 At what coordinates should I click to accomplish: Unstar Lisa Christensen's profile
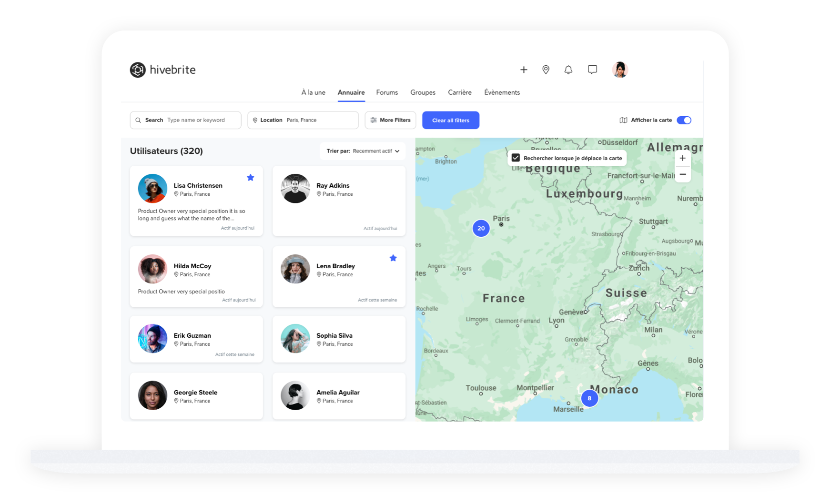click(x=251, y=177)
